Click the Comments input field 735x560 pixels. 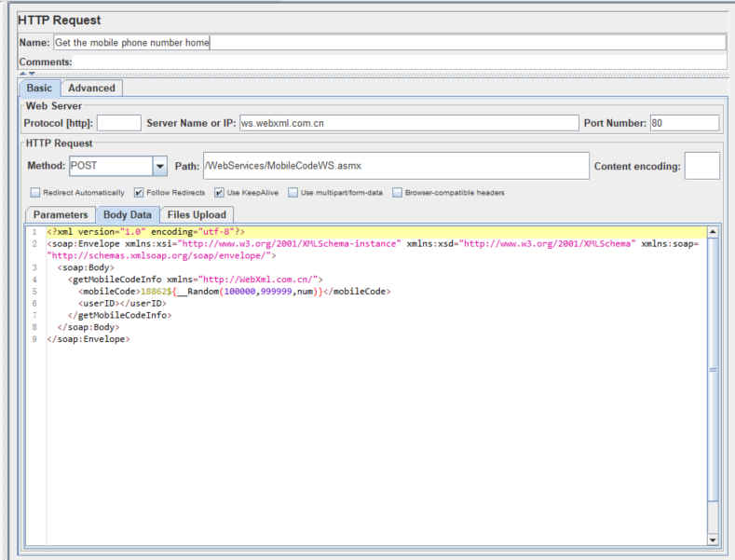(399, 61)
